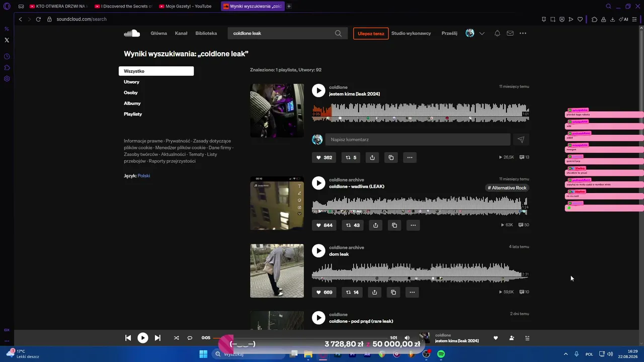Copy link for jestem kims [leak 2024]
The width and height of the screenshot is (644, 362).
click(x=391, y=157)
